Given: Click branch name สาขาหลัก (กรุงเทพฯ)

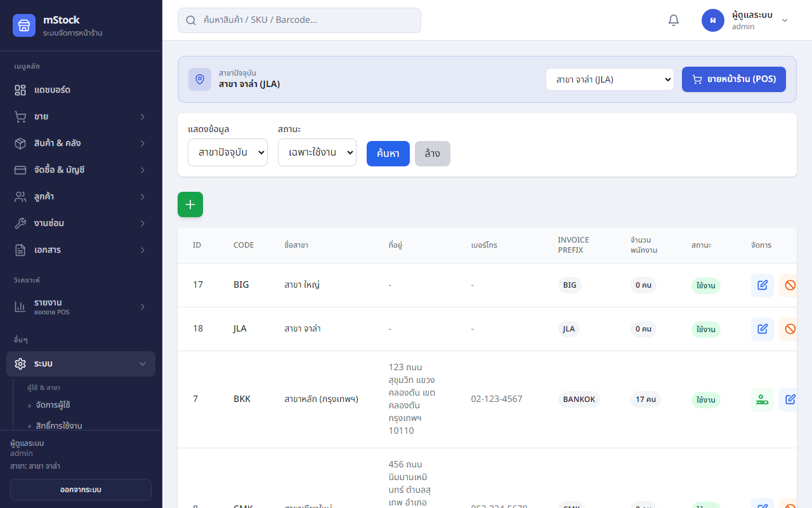Looking at the screenshot, I should 322,399.
